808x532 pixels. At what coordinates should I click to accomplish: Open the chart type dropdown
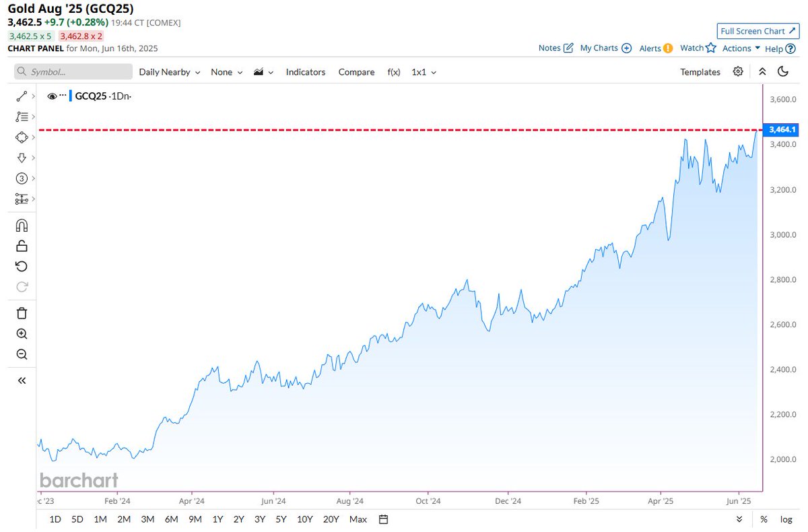[263, 72]
